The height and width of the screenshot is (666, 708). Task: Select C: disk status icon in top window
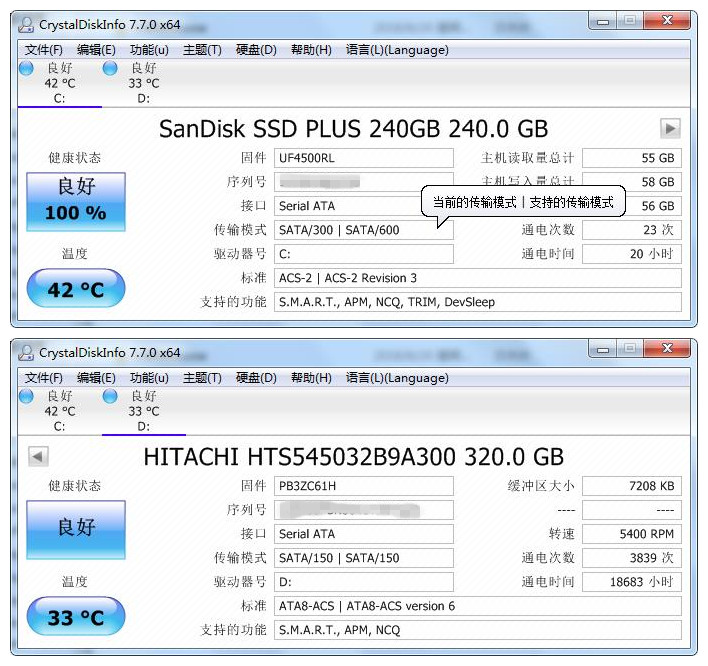tap(27, 69)
